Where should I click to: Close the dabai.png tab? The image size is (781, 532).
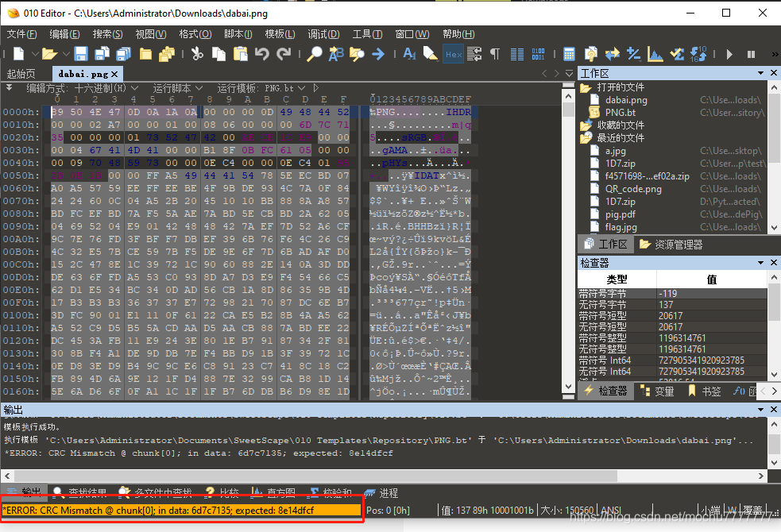tap(114, 74)
